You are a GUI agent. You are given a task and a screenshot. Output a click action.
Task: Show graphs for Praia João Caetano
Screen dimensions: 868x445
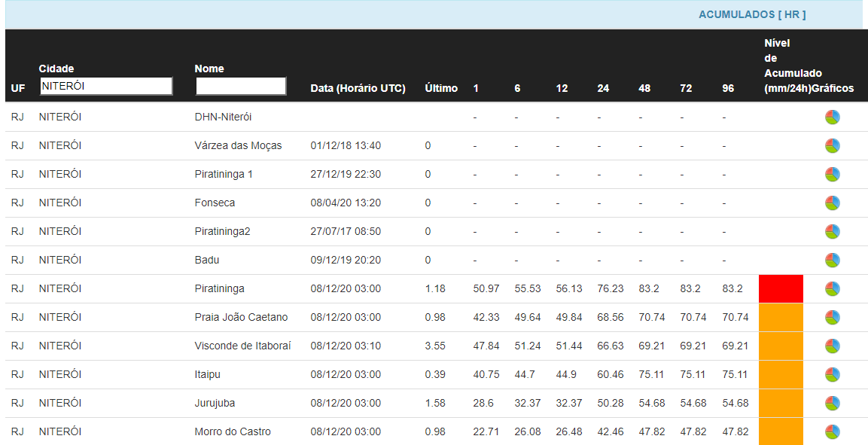pyautogui.click(x=832, y=318)
